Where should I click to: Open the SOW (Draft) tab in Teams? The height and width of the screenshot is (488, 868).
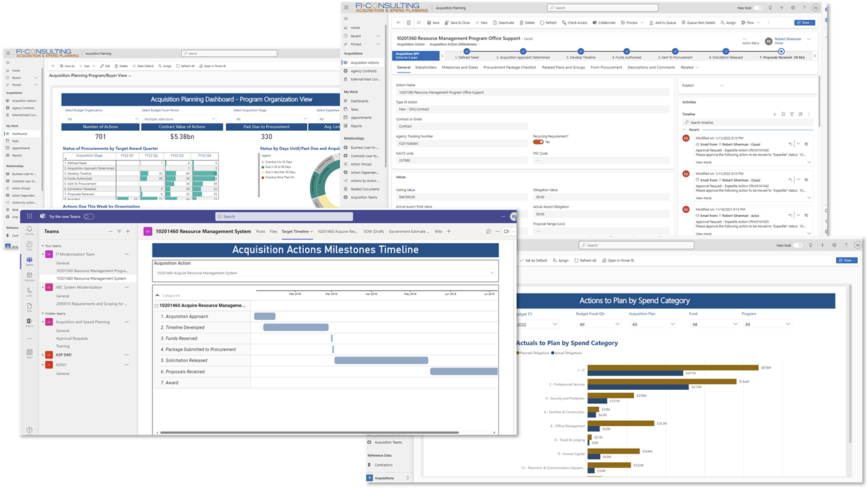point(374,231)
